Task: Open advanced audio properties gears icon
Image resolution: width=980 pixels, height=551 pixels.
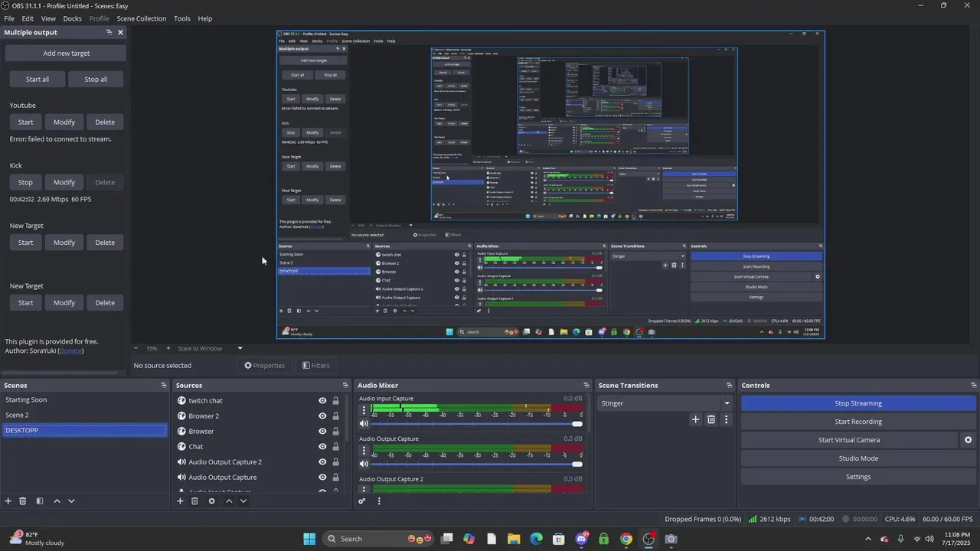Action: point(362,501)
